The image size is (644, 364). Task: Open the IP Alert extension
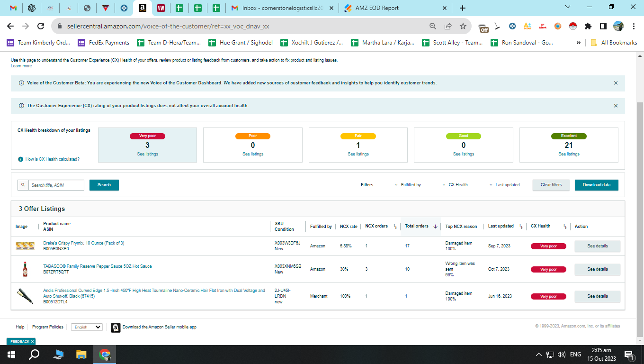tap(543, 27)
